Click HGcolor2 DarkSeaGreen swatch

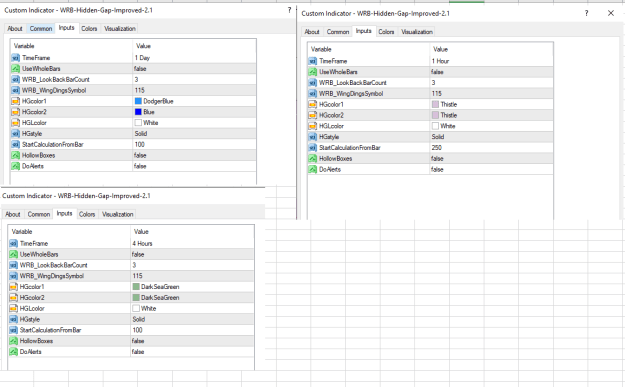point(136,298)
